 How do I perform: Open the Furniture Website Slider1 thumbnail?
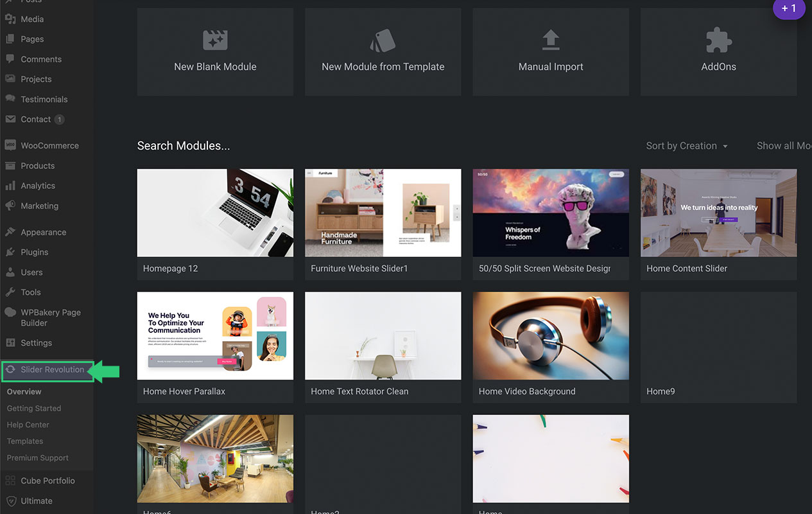(383, 213)
